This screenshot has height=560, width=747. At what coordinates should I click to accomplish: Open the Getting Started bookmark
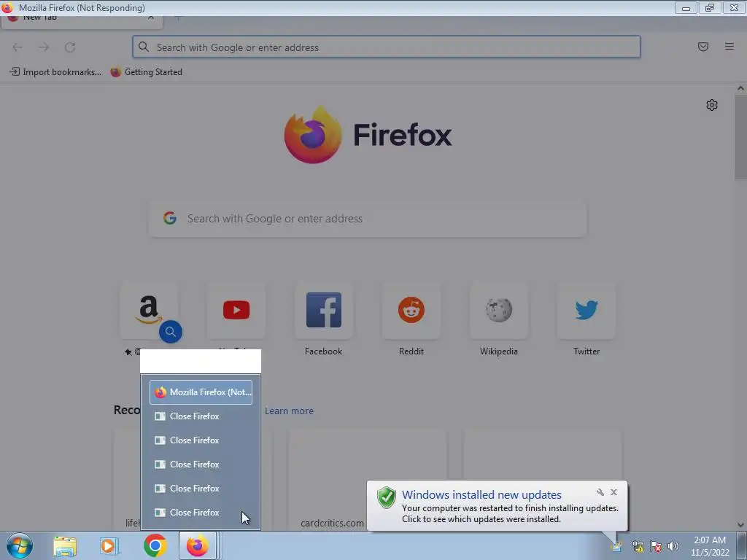[147, 72]
